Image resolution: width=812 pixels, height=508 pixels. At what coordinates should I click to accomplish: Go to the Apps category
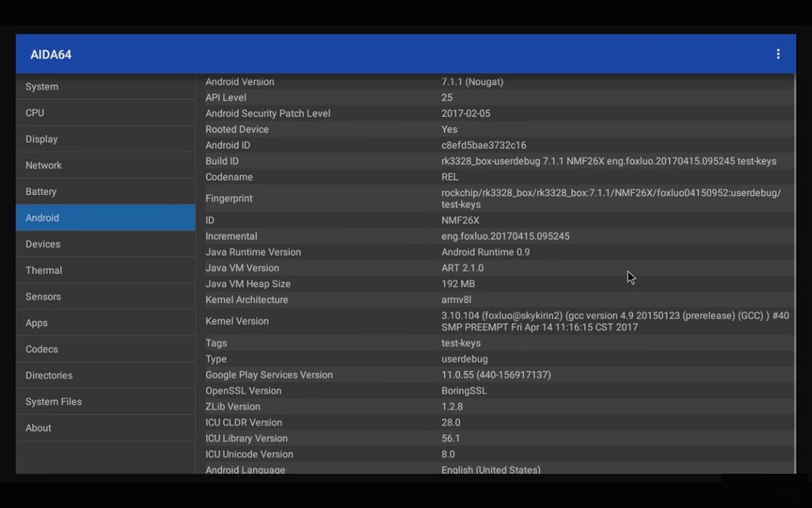pos(105,323)
